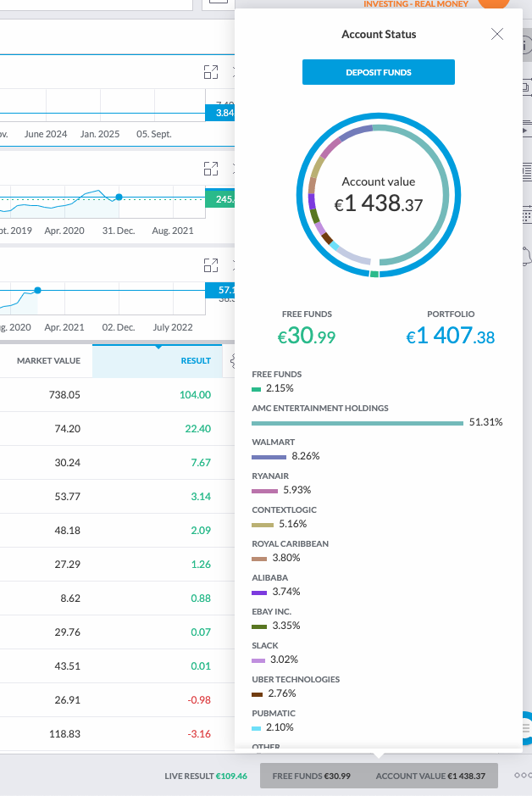This screenshot has height=796, width=532.
Task: Click the 245 green price label
Action: (x=220, y=199)
